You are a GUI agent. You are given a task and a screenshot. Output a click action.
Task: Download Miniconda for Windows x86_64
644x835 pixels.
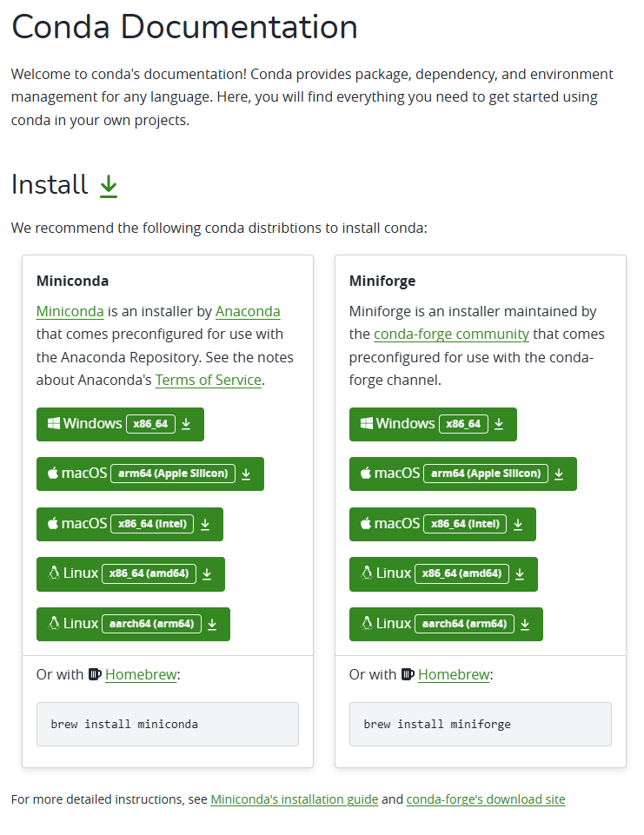click(120, 424)
